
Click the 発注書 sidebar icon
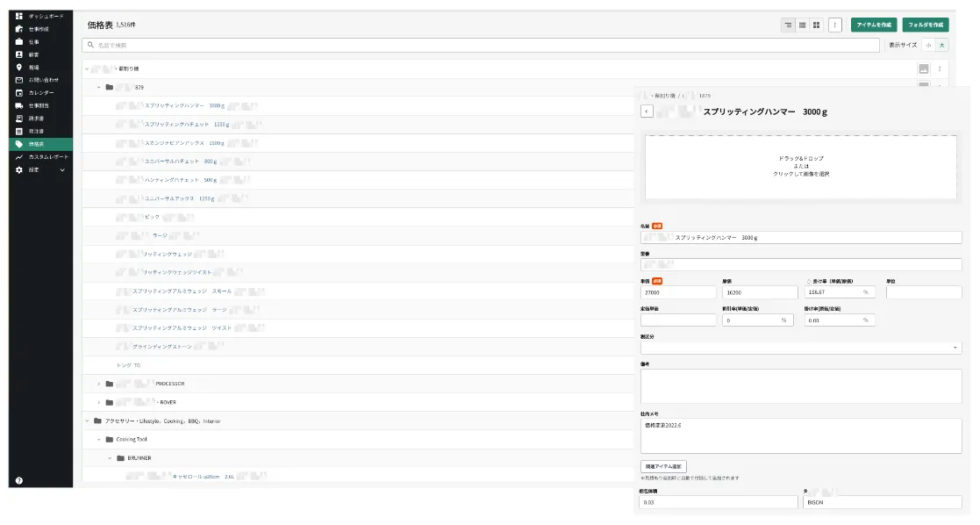tap(18, 132)
